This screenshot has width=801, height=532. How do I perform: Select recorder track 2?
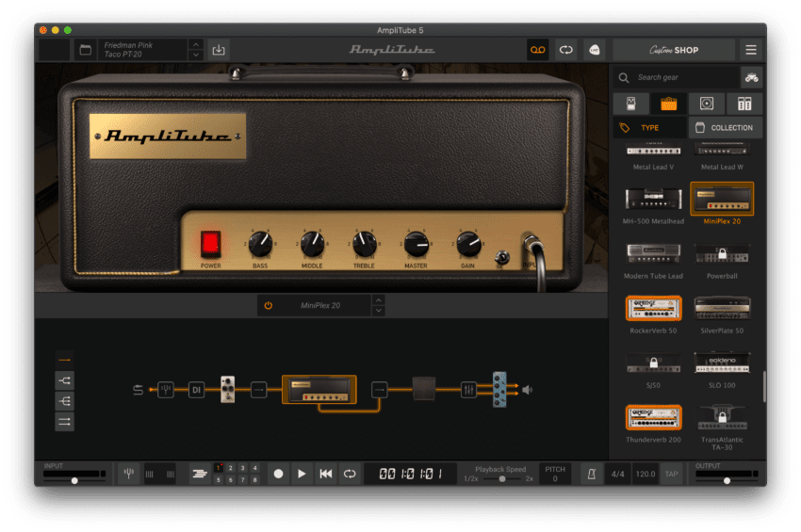pos(231,468)
